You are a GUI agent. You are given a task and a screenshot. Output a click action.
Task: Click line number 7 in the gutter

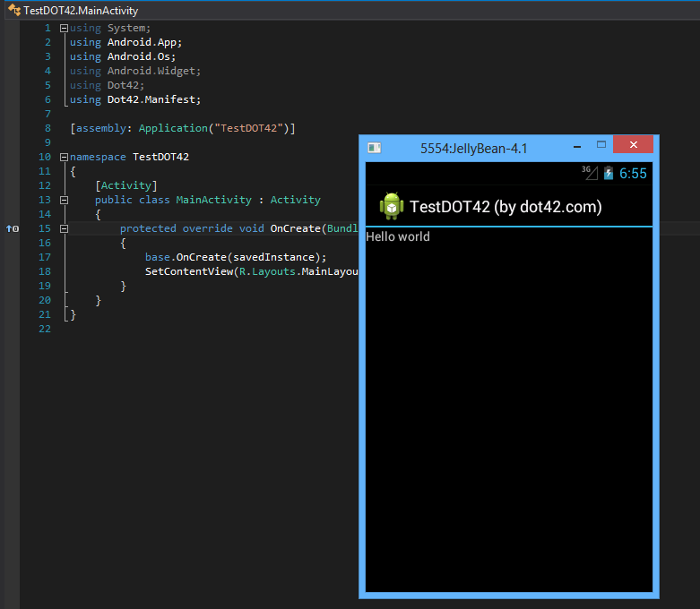pos(48,115)
